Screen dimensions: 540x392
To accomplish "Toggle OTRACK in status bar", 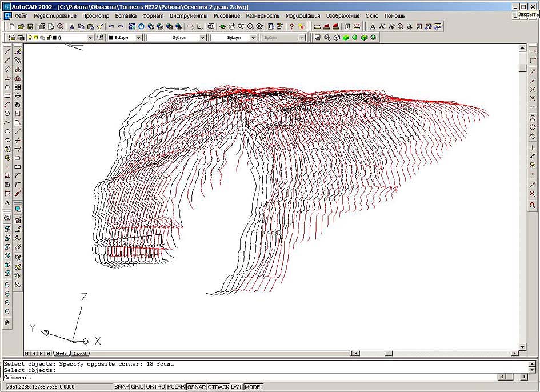I will click(x=219, y=387).
